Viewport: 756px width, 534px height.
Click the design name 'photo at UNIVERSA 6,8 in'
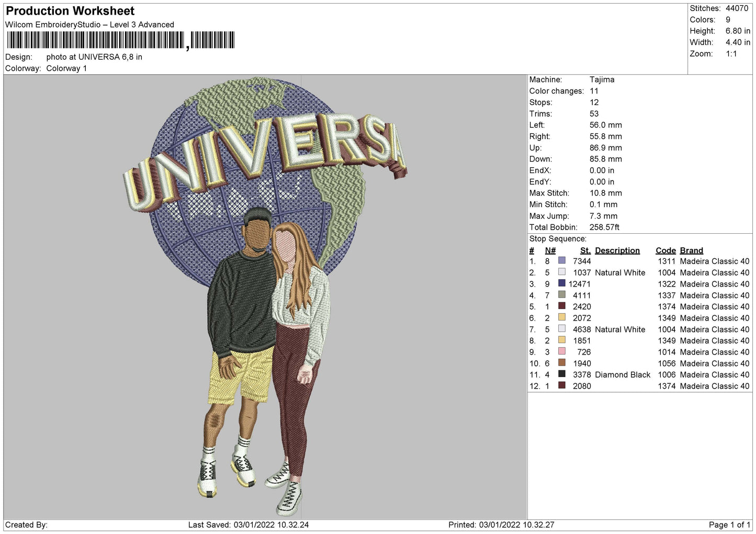pos(94,57)
